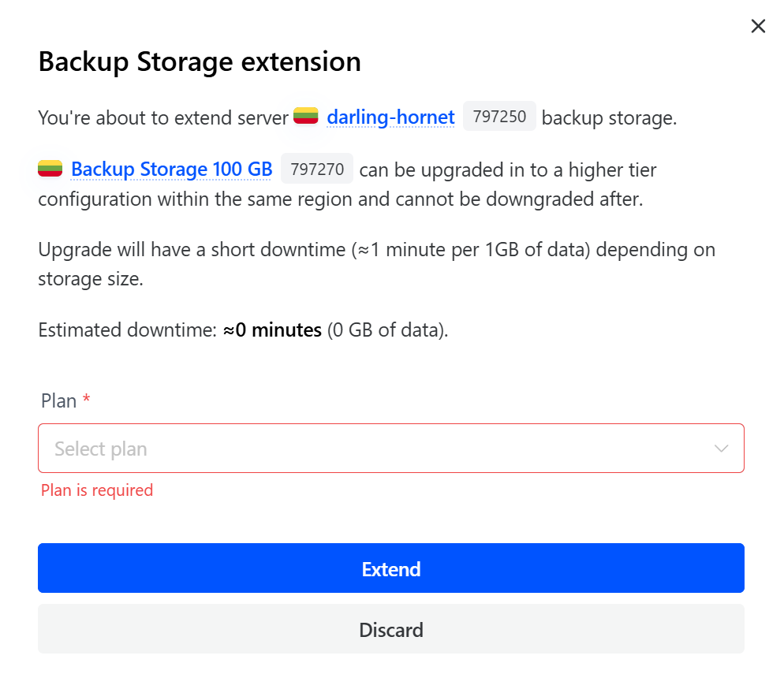
Task: Click the red asterisk required marker
Action: click(87, 400)
